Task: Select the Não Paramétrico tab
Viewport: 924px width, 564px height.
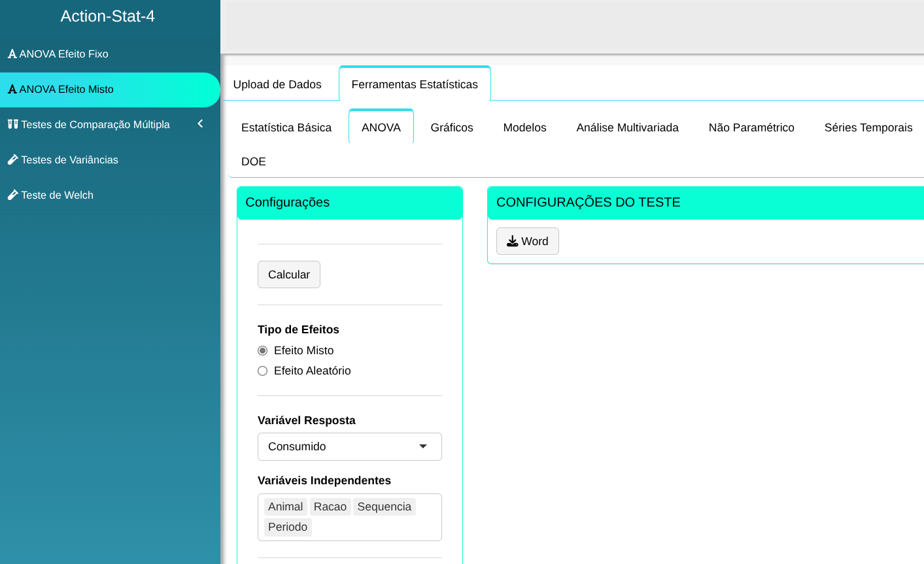Action: point(751,127)
